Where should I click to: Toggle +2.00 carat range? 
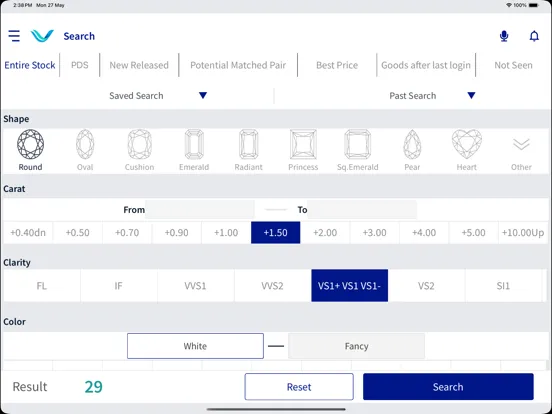coord(325,233)
